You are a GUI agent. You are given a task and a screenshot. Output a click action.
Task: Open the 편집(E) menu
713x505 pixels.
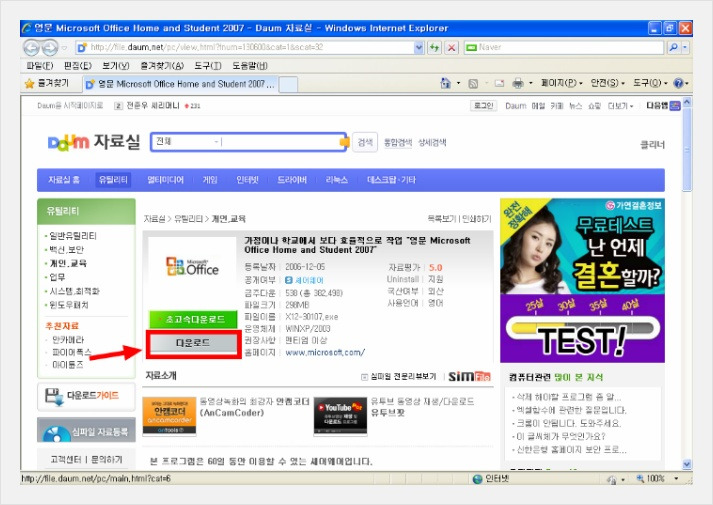[77, 66]
